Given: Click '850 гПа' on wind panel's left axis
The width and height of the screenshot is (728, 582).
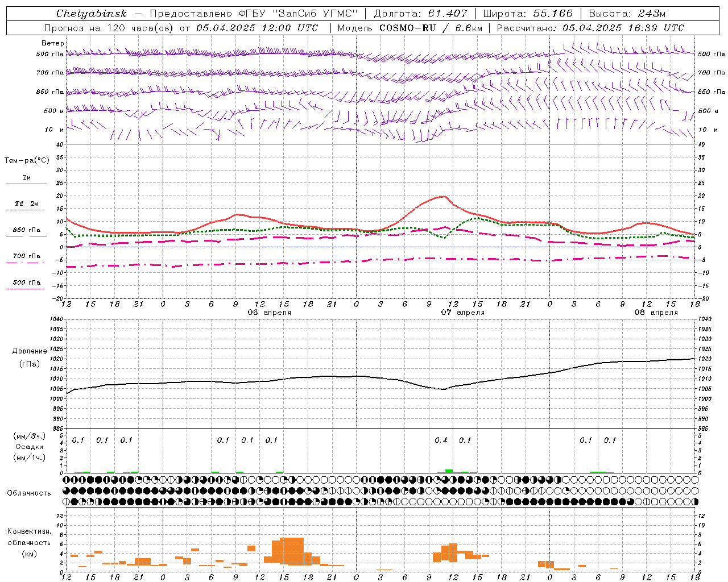Looking at the screenshot, I should point(50,92).
